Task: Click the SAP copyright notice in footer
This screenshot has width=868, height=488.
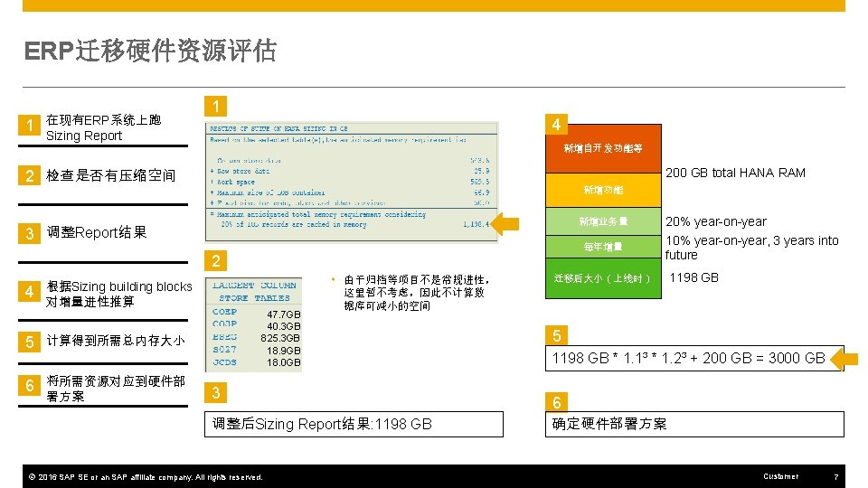Action: 146,477
